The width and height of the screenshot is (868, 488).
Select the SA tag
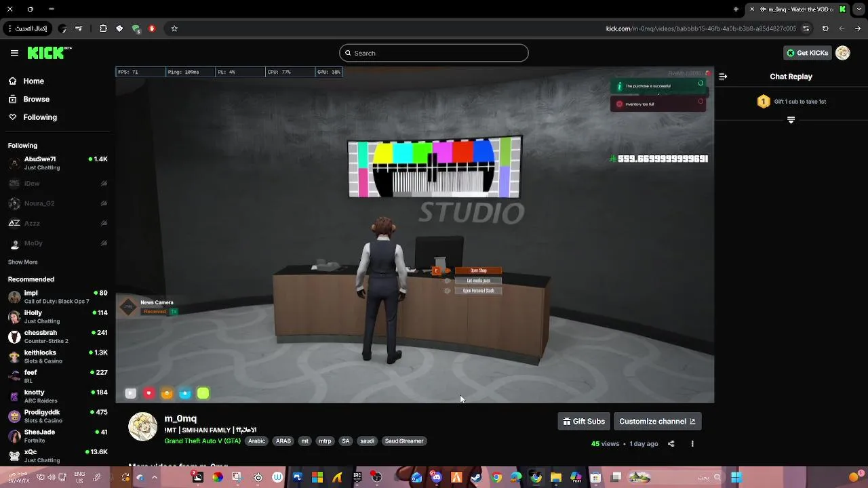tap(346, 441)
